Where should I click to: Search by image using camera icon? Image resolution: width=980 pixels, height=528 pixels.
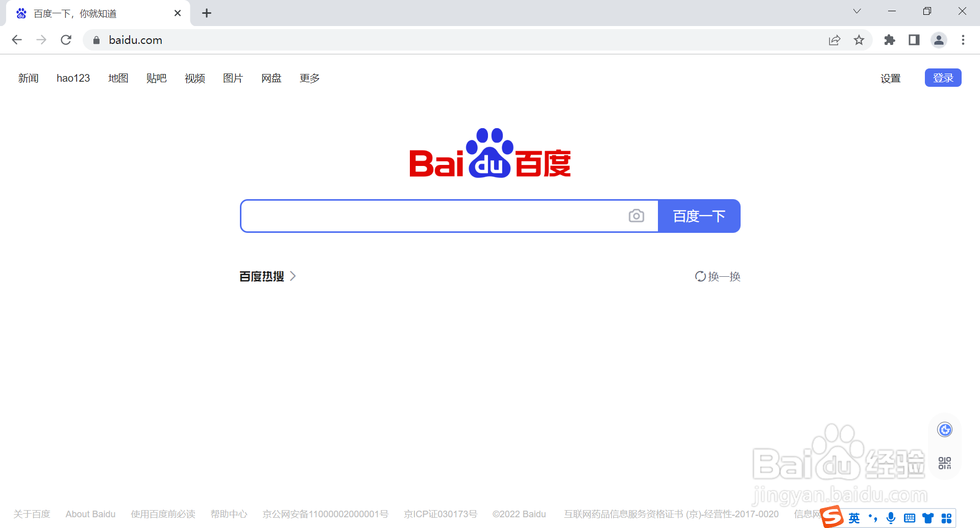(x=636, y=216)
